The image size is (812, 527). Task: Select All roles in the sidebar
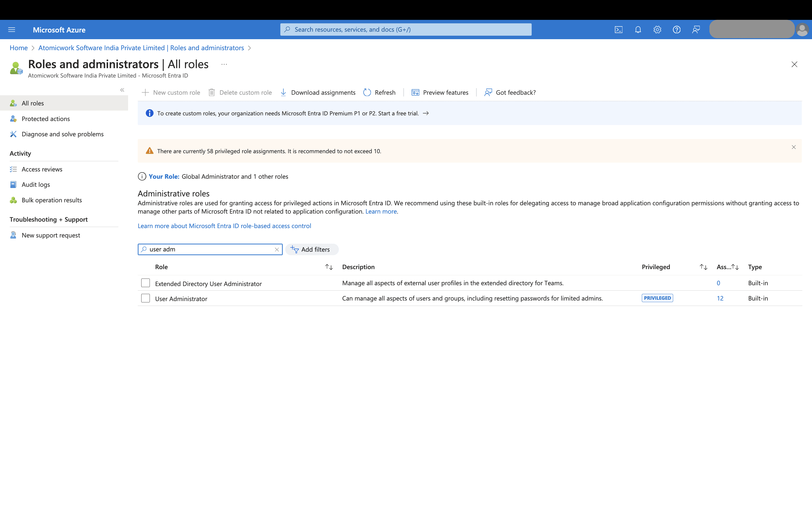pyautogui.click(x=64, y=103)
